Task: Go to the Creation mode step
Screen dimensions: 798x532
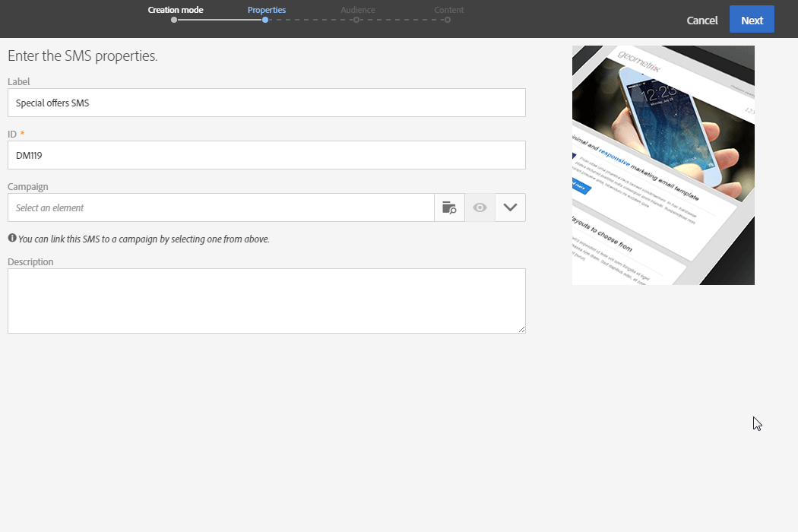Action: 176,10
